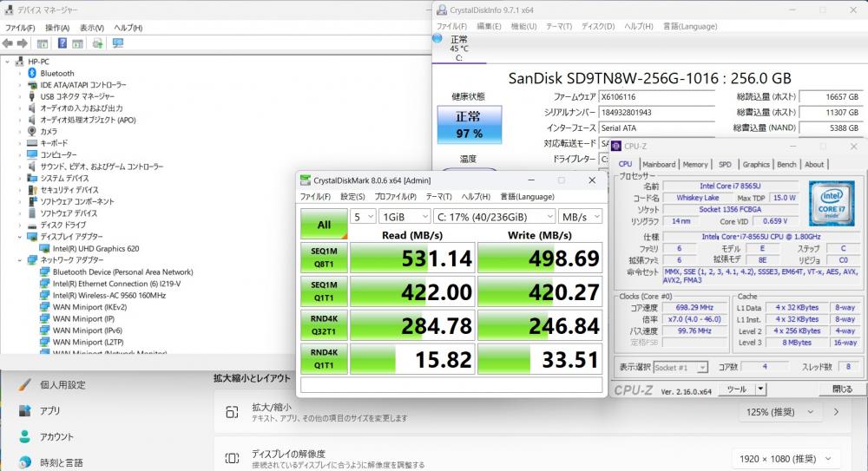Open 個人用設定 in the Settings sidebar
The image size is (868, 471).
click(x=62, y=384)
